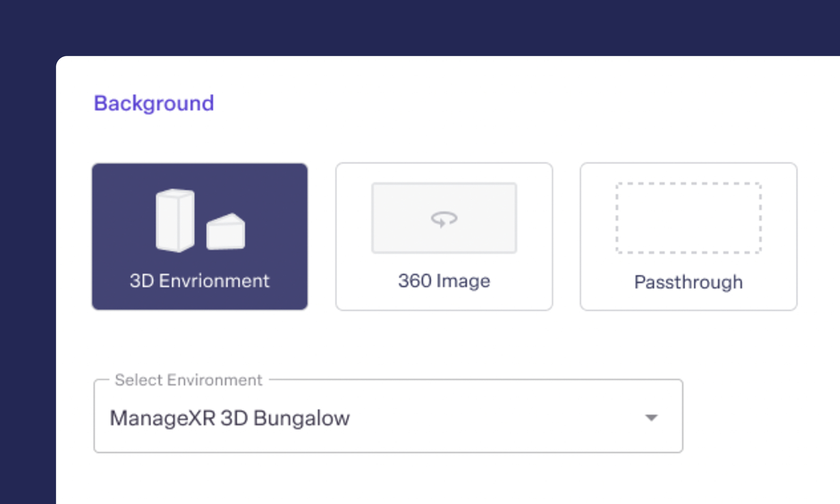
Task: Open the Select Environment dropdown arrow
Action: pyautogui.click(x=652, y=418)
